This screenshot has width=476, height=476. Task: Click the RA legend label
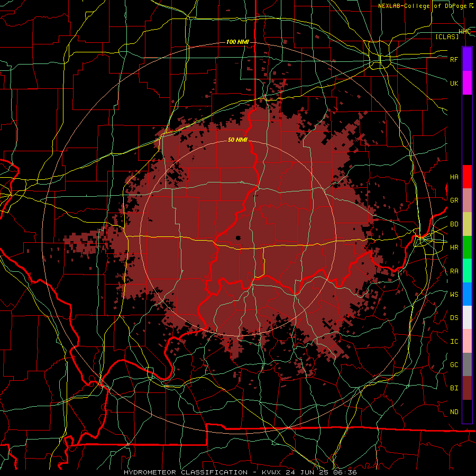click(454, 271)
